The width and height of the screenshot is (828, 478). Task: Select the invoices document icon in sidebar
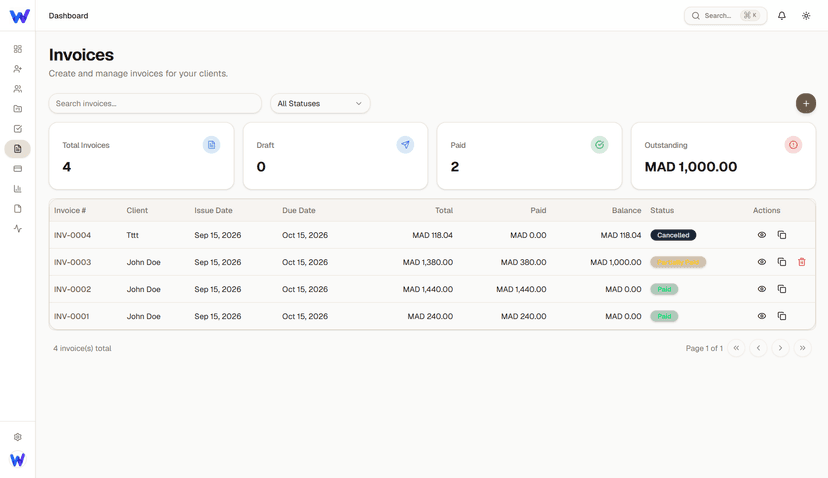coord(17,149)
